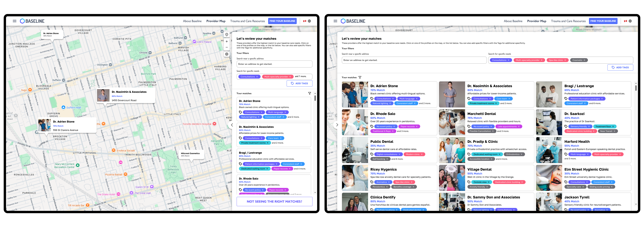The width and height of the screenshot is (644, 227).
Task: Open Provider Map in left screen nav
Action: (216, 21)
